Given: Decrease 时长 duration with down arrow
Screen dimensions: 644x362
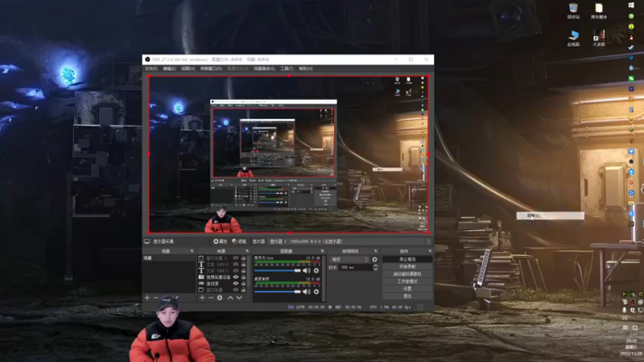Looking at the screenshot, I should (x=375, y=269).
